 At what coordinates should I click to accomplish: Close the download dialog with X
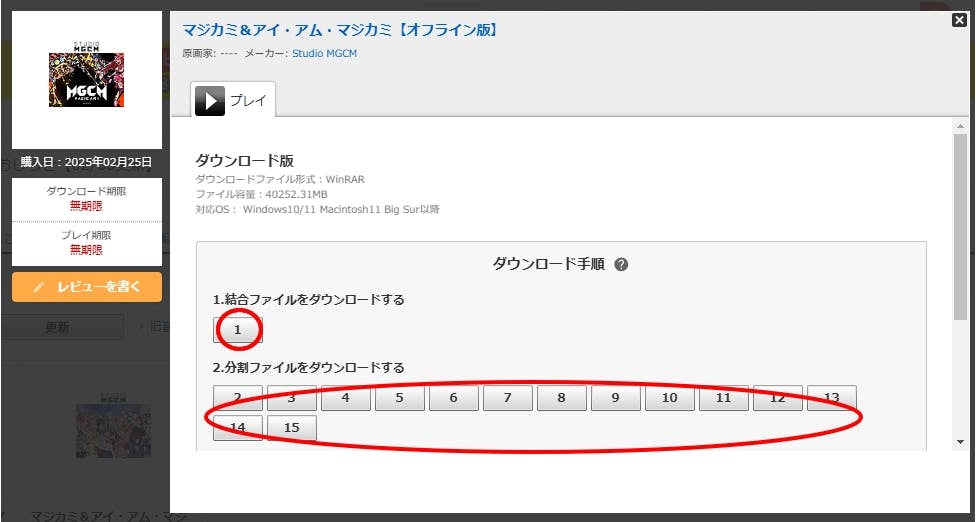click(x=959, y=20)
